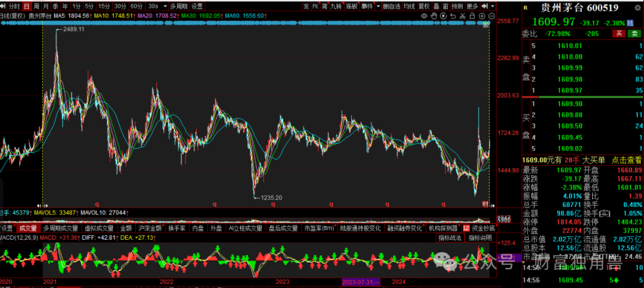Viewport: 644px width, 288px height.
Task: Click the 2023-07-31 date marker on timeline
Action: 361,282
